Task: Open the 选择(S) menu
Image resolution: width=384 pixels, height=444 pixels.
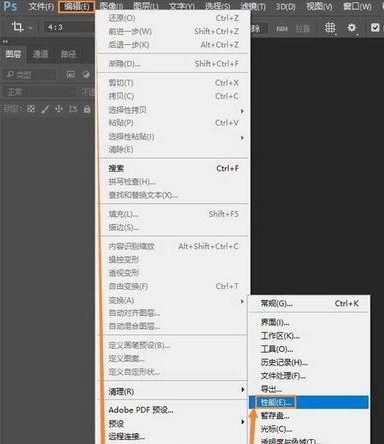Action: pos(217,6)
